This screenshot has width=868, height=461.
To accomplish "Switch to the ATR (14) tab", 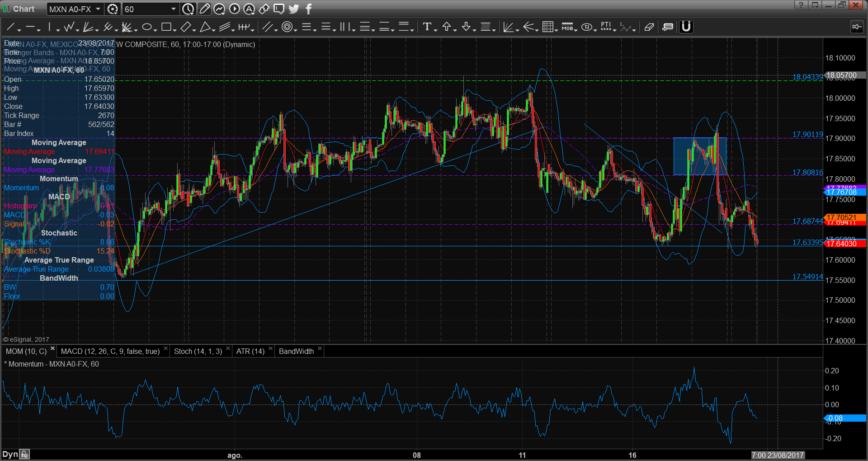I will [x=250, y=351].
